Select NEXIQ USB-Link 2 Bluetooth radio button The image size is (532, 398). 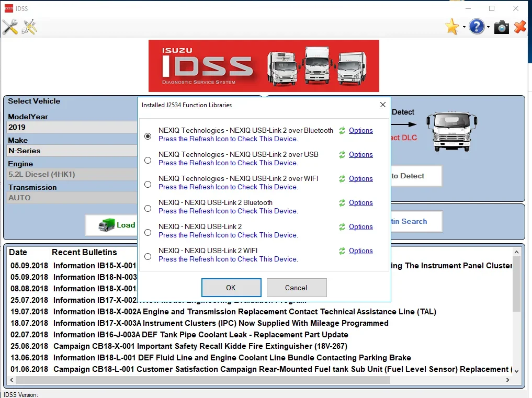[x=148, y=208]
